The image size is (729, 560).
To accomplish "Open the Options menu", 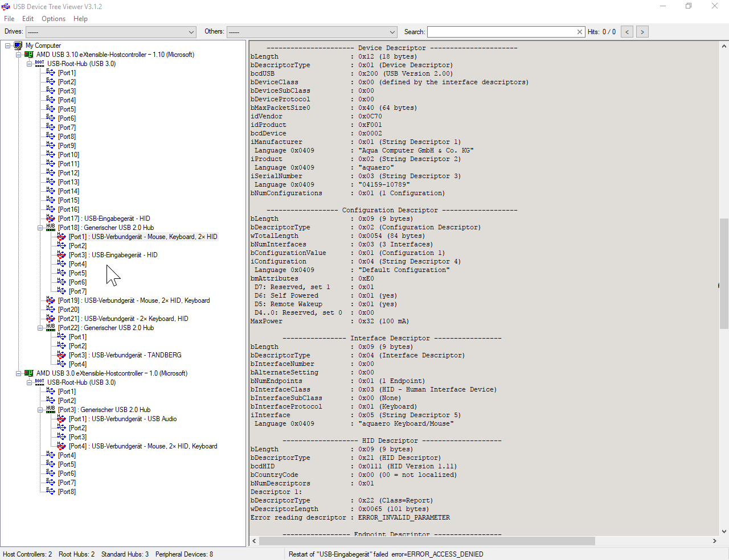I will tap(54, 19).
